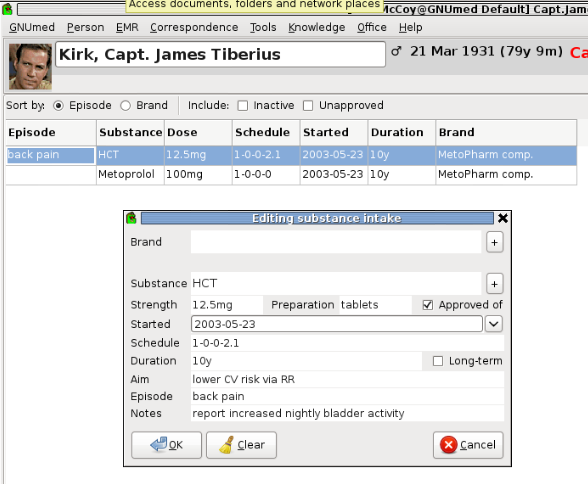
Task: Add new brand with plus button
Action: (494, 242)
